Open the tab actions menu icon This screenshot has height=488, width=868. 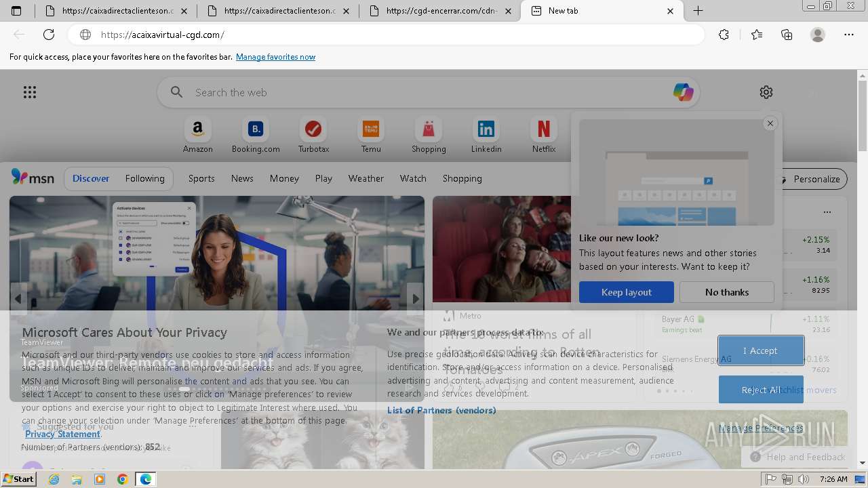coord(16,11)
